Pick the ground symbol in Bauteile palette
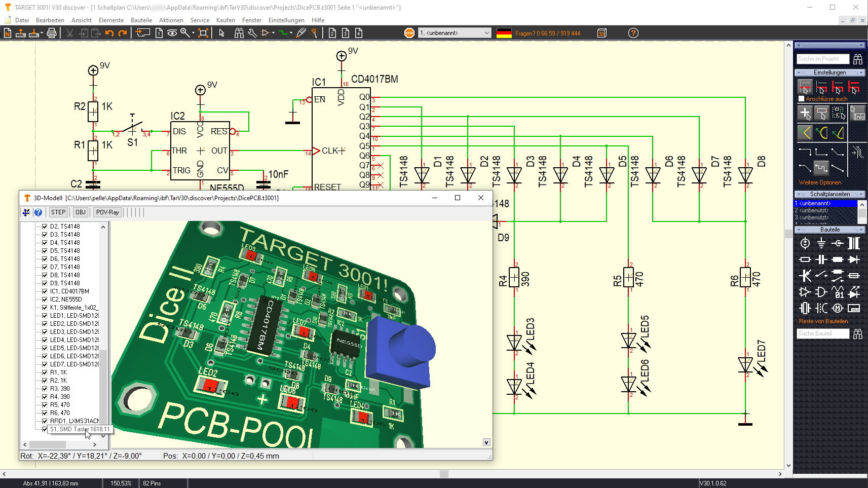868x488 pixels. pyautogui.click(x=821, y=243)
